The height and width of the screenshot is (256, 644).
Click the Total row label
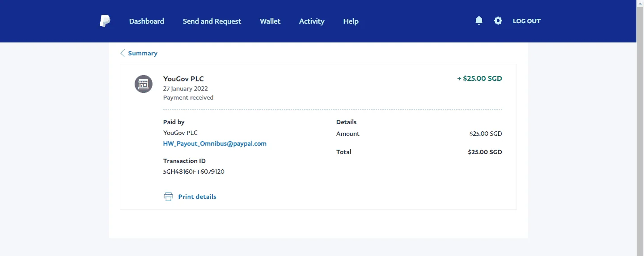click(344, 152)
